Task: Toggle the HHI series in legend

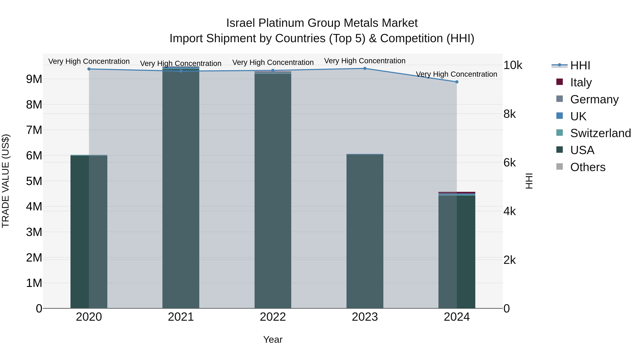Action: [x=571, y=65]
